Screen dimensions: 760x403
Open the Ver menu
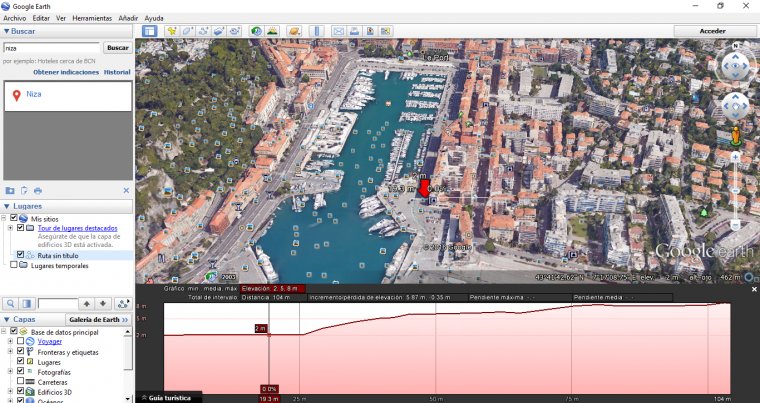(x=61, y=18)
